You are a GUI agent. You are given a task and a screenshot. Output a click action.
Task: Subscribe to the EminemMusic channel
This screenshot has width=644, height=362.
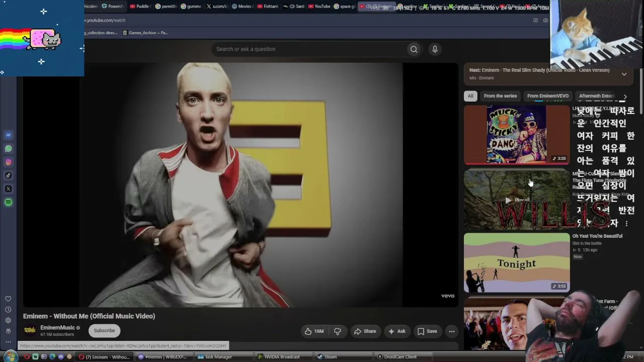coord(104,331)
